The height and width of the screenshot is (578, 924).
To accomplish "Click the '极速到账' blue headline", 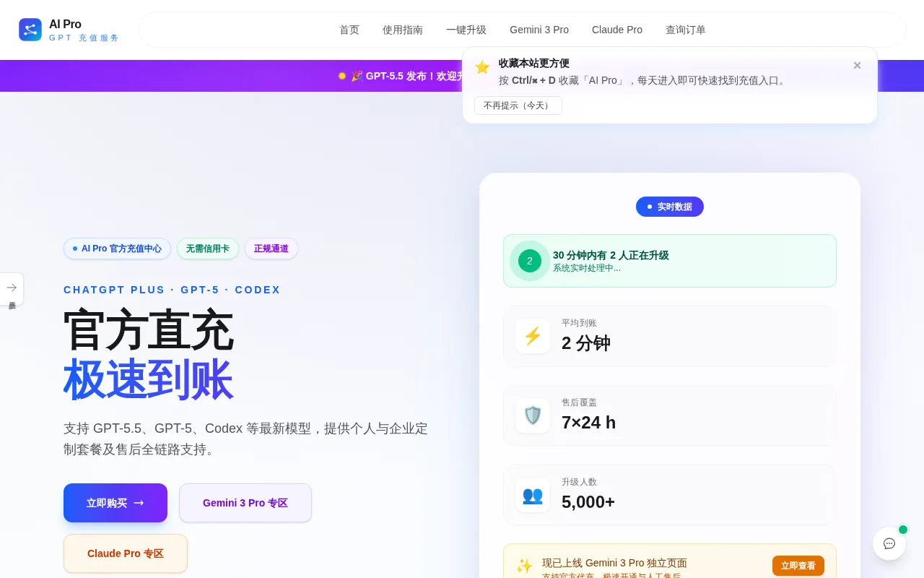I will tap(148, 379).
